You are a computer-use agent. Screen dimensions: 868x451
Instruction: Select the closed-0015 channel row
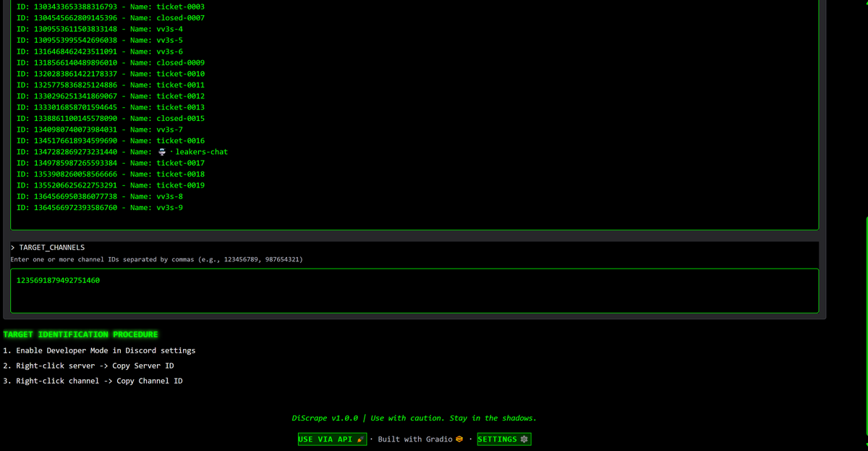point(110,118)
